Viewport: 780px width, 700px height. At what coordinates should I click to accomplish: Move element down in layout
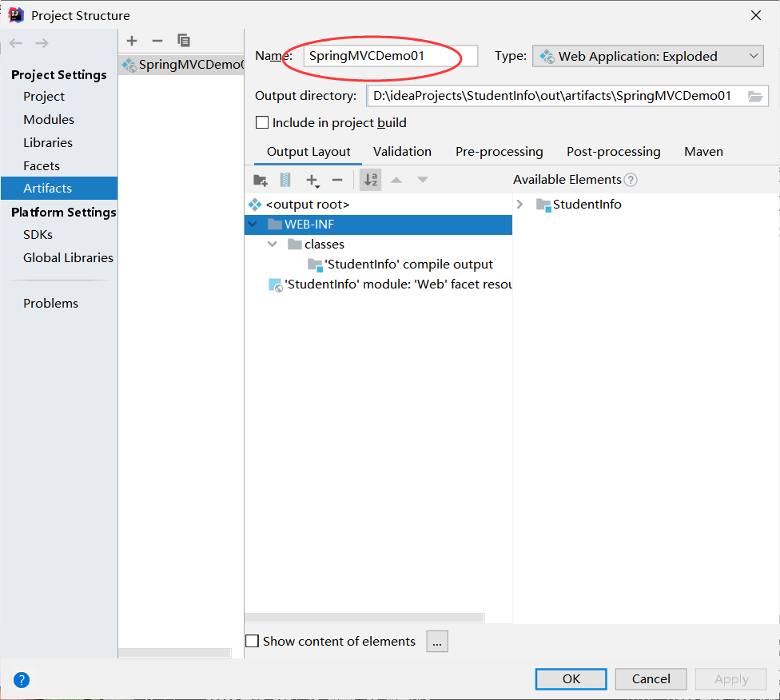pos(422,180)
